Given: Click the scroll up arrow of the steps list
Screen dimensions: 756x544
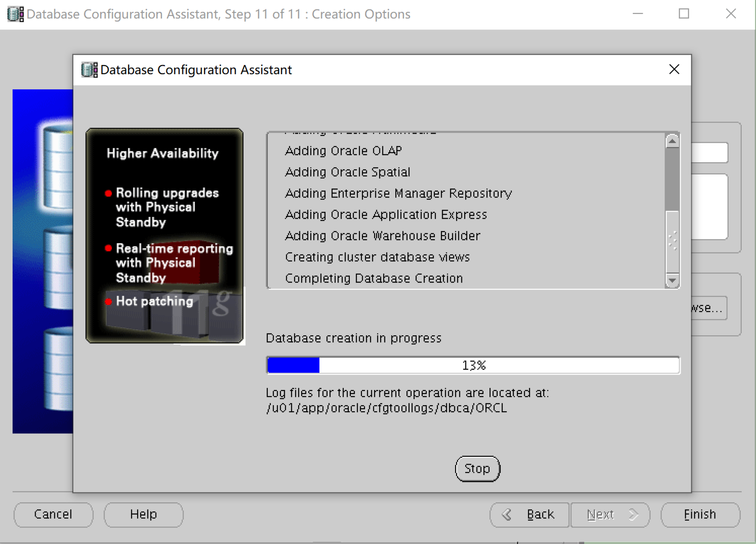Looking at the screenshot, I should coord(672,141).
